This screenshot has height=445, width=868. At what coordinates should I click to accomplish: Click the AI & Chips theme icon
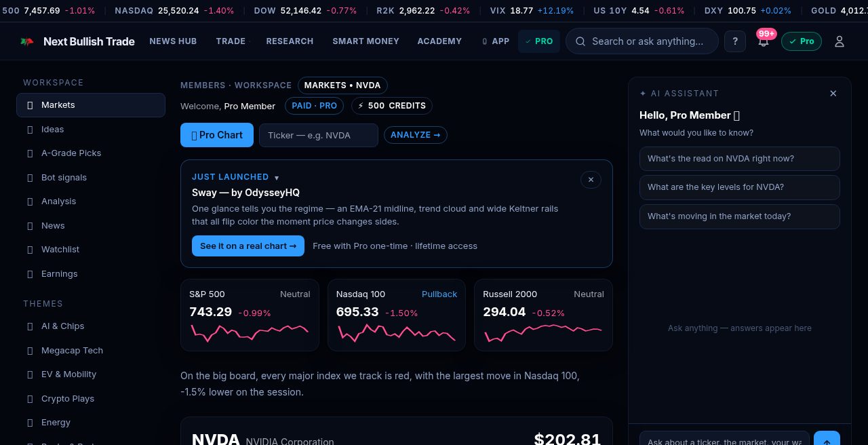point(30,326)
